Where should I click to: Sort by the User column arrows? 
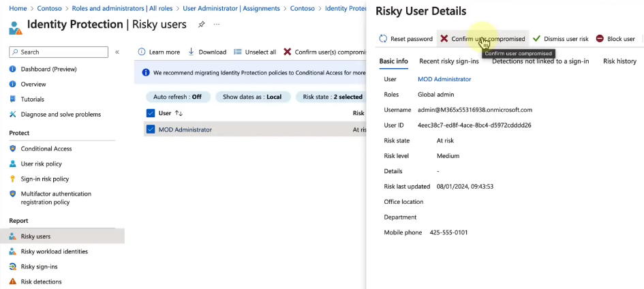click(x=179, y=113)
